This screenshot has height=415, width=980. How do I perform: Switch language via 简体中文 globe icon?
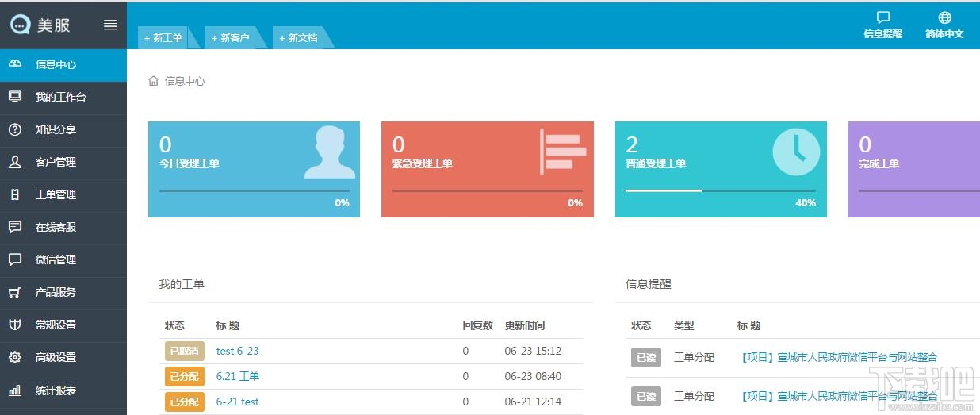pos(944,18)
